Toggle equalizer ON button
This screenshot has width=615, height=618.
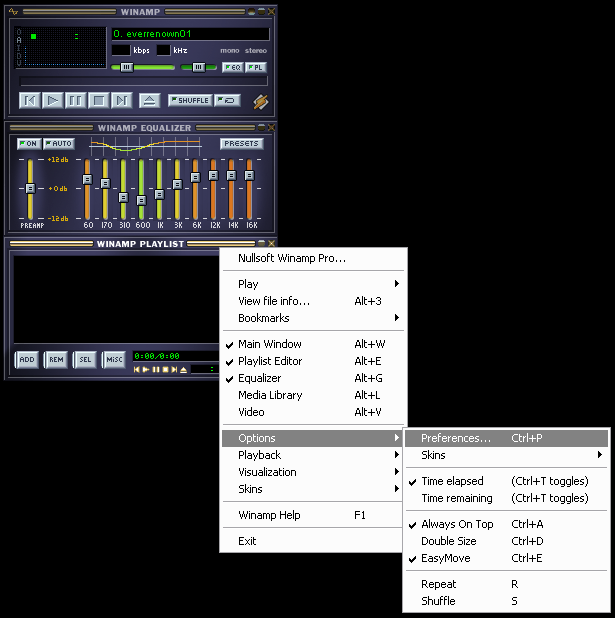point(29,144)
